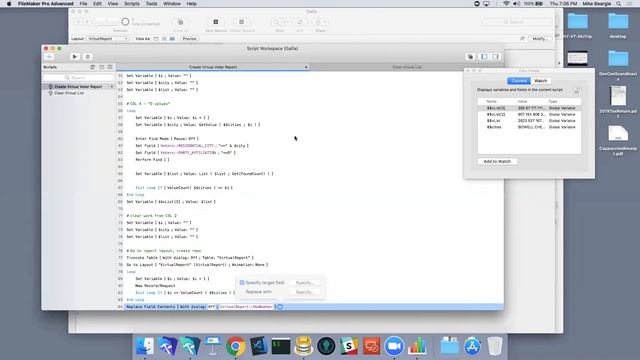The height and width of the screenshot is (360, 640).
Task: Open zoom app from the Dock
Action: 394,346
